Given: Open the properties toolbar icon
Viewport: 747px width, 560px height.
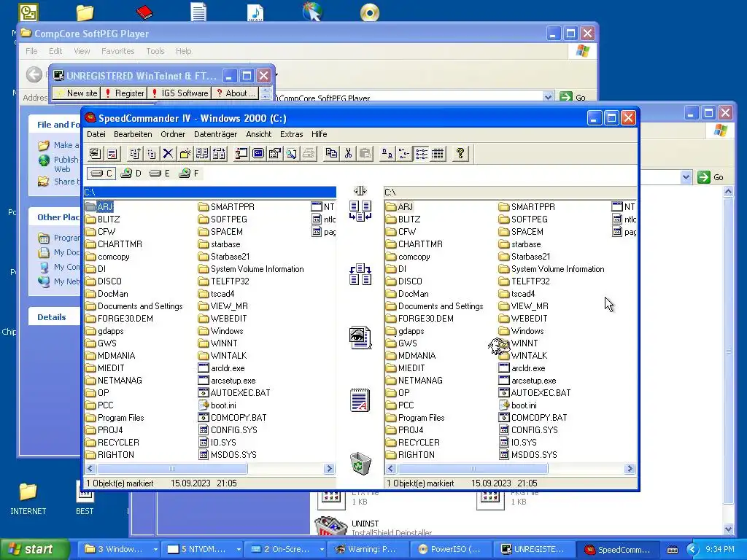Looking at the screenshot, I should pos(275,154).
